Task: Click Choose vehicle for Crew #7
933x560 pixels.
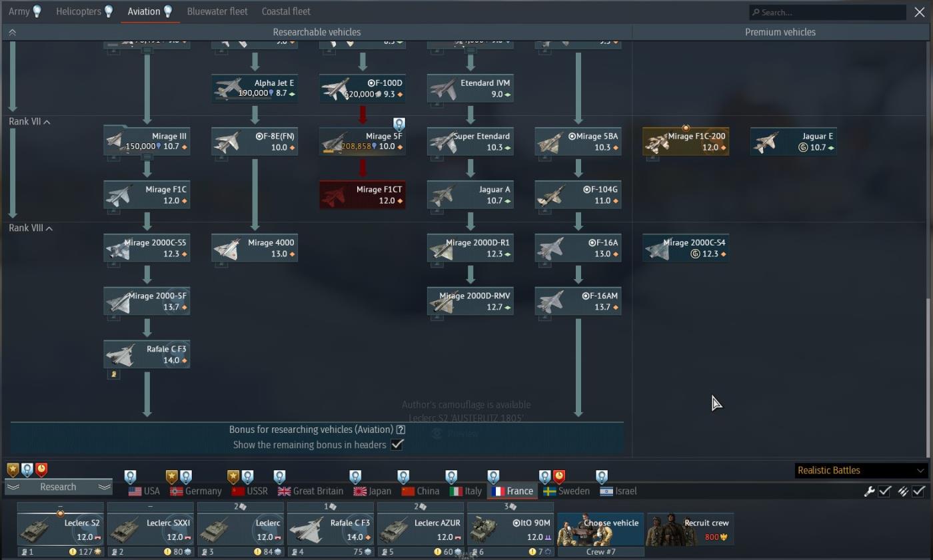Action: [x=601, y=529]
